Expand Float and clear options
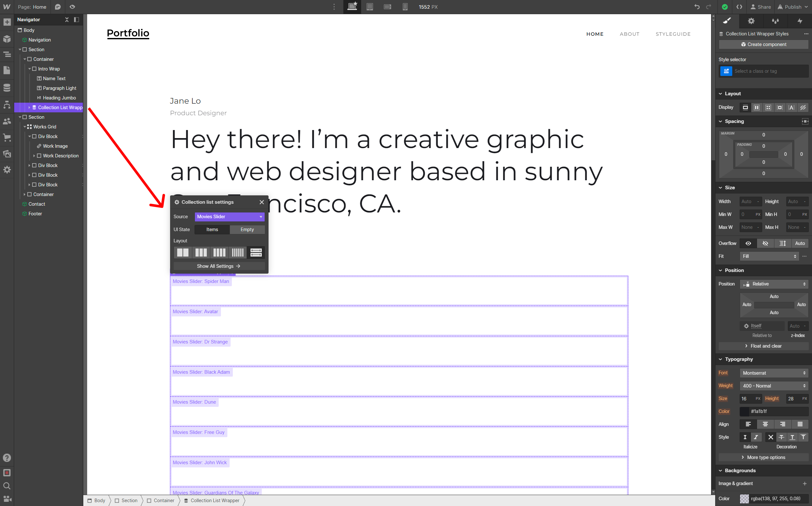 [763, 346]
